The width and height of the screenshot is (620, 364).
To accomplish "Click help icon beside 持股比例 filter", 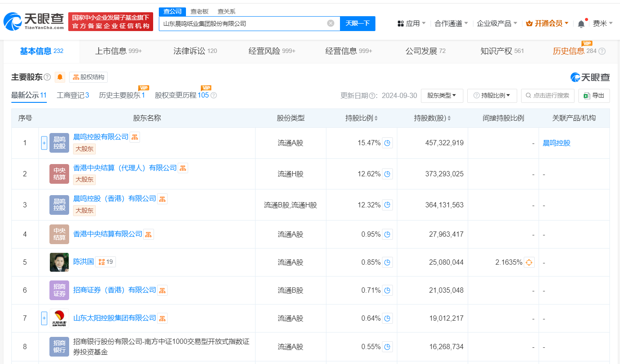I will tap(476, 95).
